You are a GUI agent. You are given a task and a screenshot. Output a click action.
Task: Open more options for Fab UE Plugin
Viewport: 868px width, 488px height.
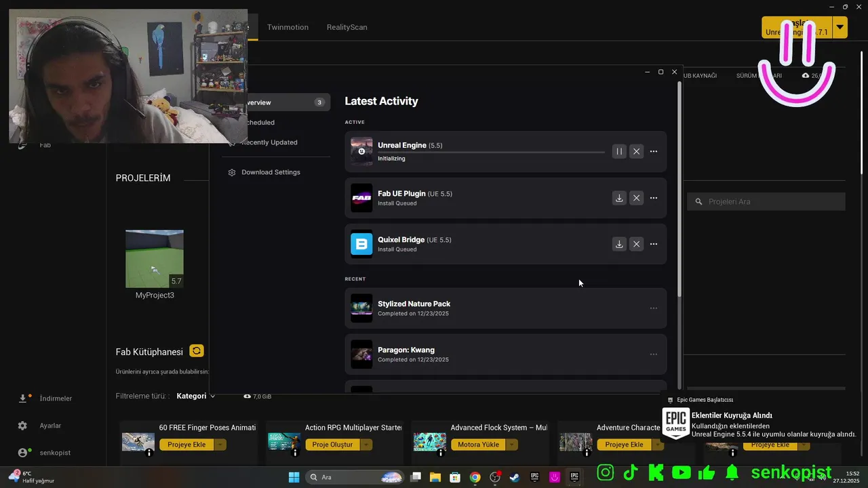pyautogui.click(x=654, y=198)
